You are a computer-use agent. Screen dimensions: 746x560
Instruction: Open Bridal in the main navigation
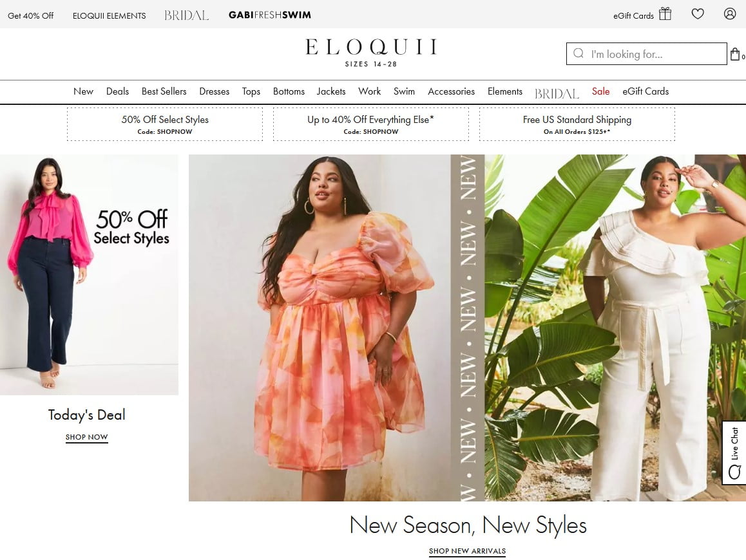click(x=557, y=93)
